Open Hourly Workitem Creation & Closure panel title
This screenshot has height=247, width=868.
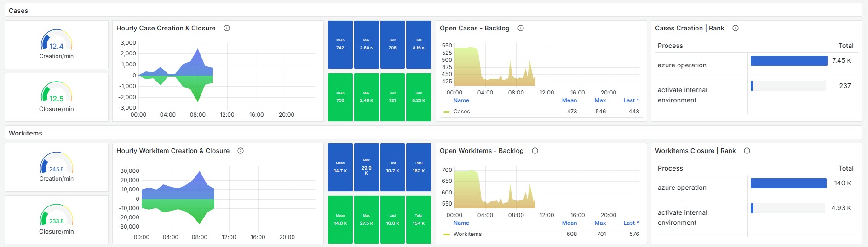(173, 151)
